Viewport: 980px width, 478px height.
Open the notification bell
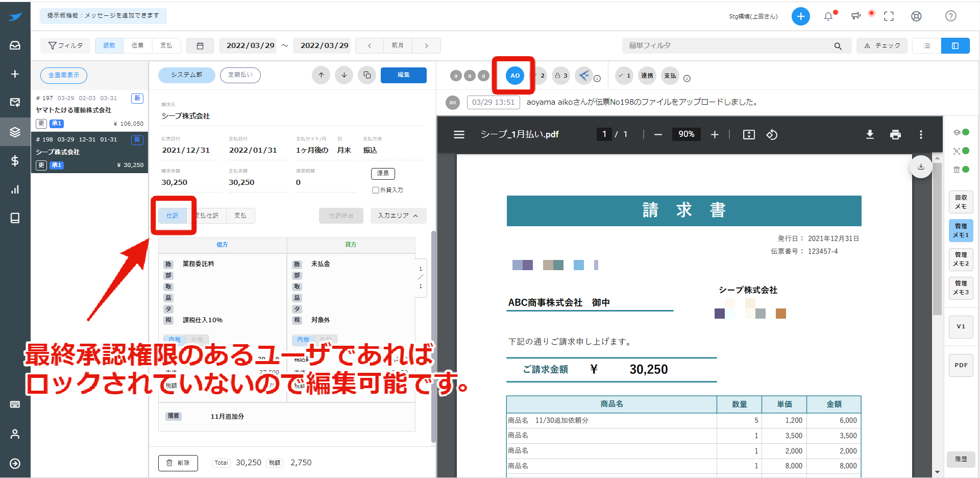tap(828, 16)
